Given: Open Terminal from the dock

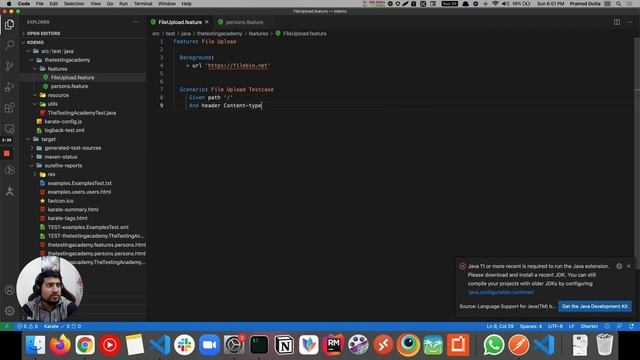Looking at the screenshot, I should pyautogui.click(x=259, y=345).
